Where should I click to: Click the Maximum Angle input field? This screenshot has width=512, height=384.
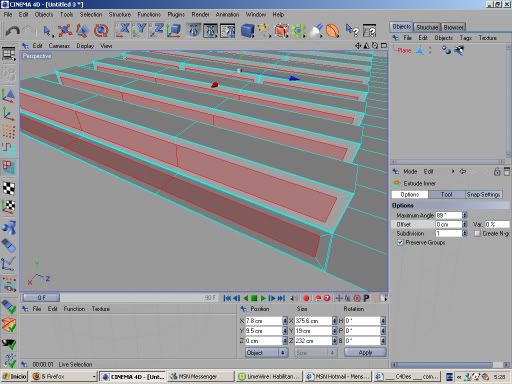point(449,215)
